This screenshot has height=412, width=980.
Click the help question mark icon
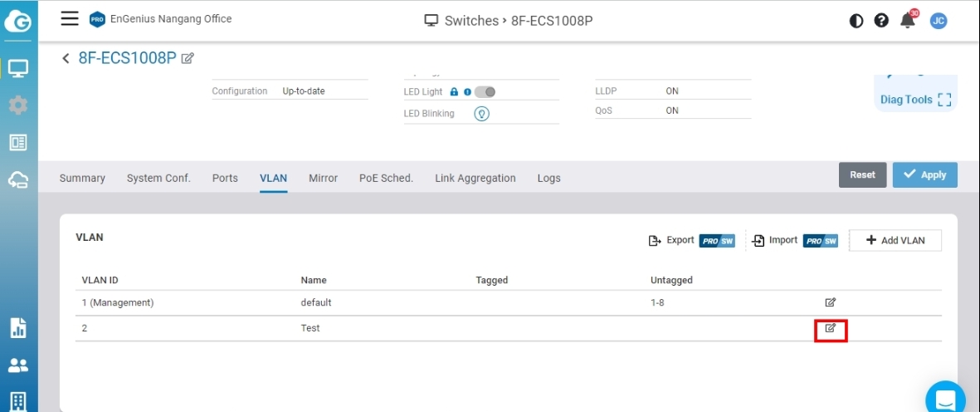point(881,21)
